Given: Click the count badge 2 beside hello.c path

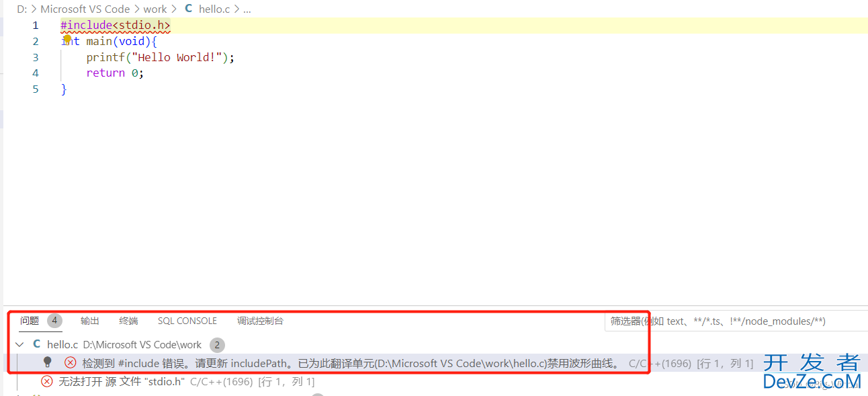Looking at the screenshot, I should [217, 345].
